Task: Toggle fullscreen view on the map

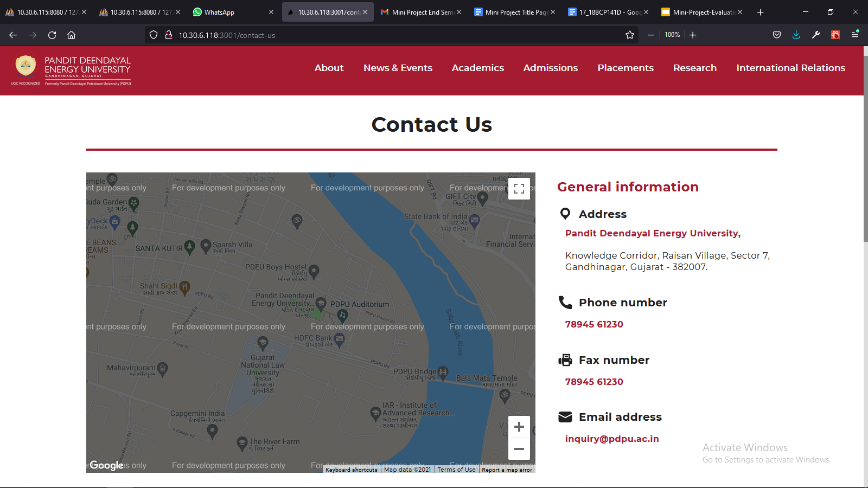Action: point(519,189)
